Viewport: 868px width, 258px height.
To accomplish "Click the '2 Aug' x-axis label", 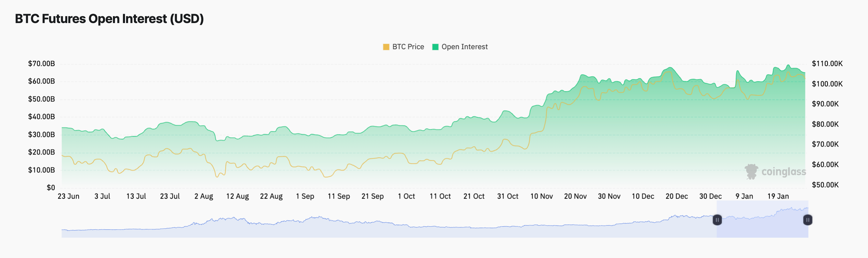I will click(204, 196).
